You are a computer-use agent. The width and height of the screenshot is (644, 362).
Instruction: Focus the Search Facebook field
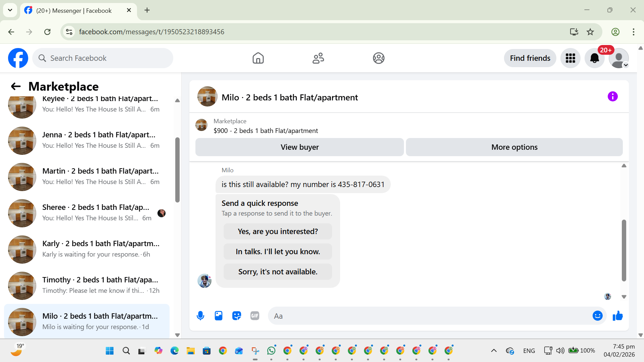[103, 58]
